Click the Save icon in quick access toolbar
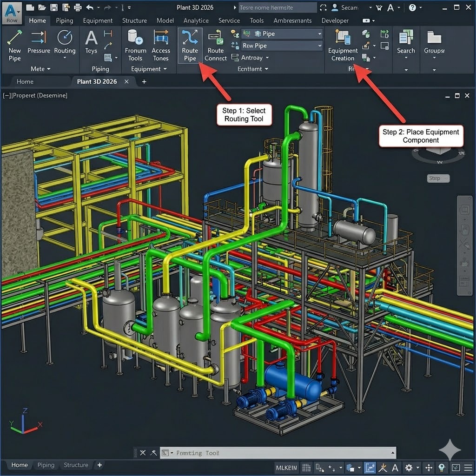Viewport: 476px width, 476px height. [x=54, y=7]
